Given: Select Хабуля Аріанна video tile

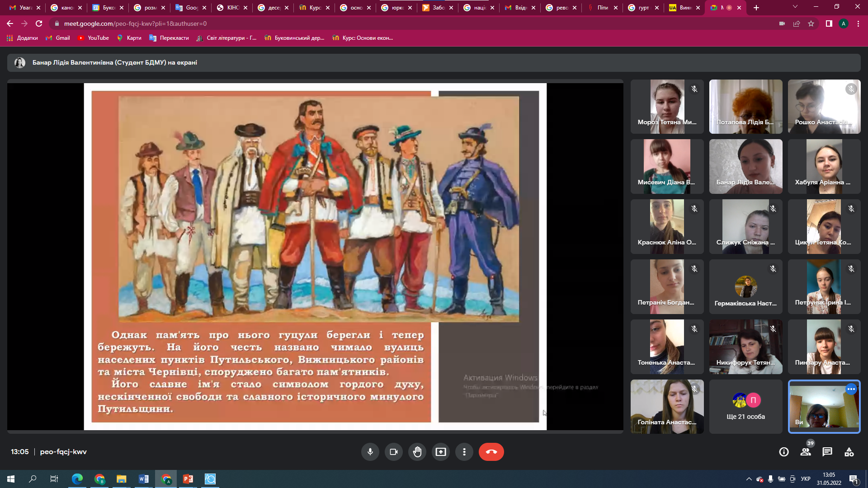Looking at the screenshot, I should 824,167.
